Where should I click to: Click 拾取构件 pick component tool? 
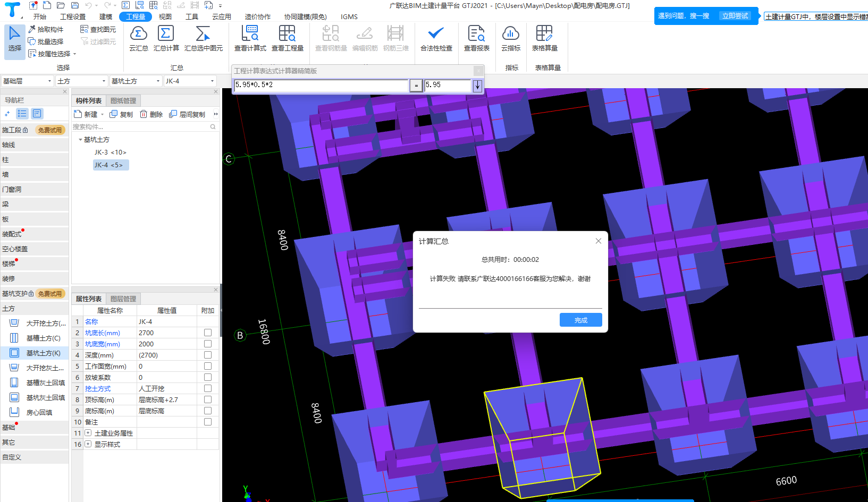click(46, 29)
